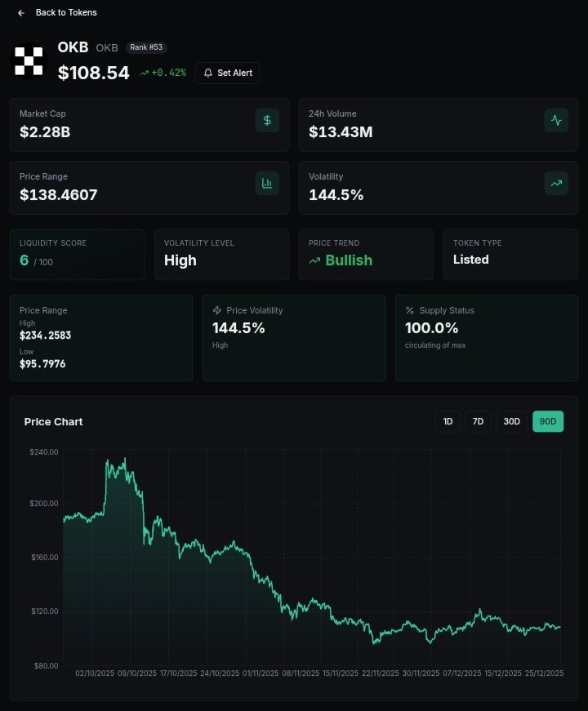Viewport: 588px width, 711px height.
Task: Click the percent Supply Status icon
Action: click(410, 310)
